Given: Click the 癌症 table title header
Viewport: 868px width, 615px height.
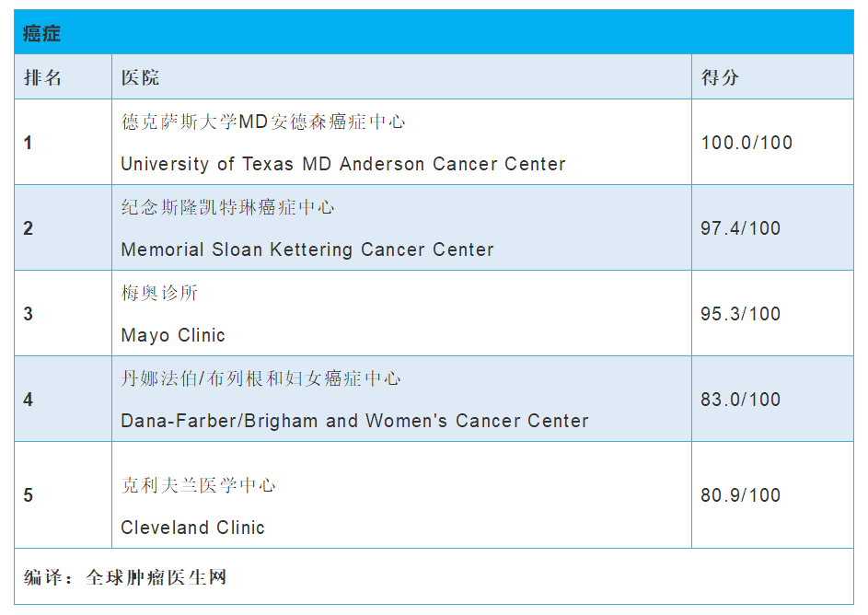Looking at the screenshot, I should tap(42, 33).
